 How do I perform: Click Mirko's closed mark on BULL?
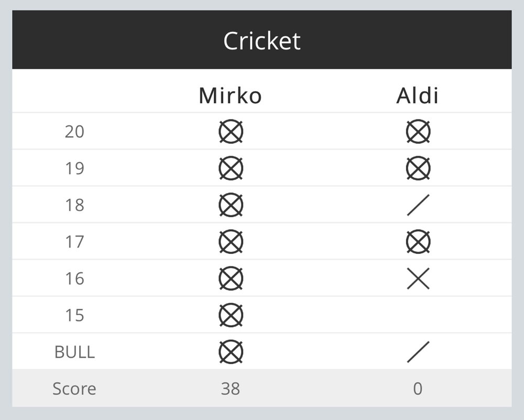pos(231,352)
